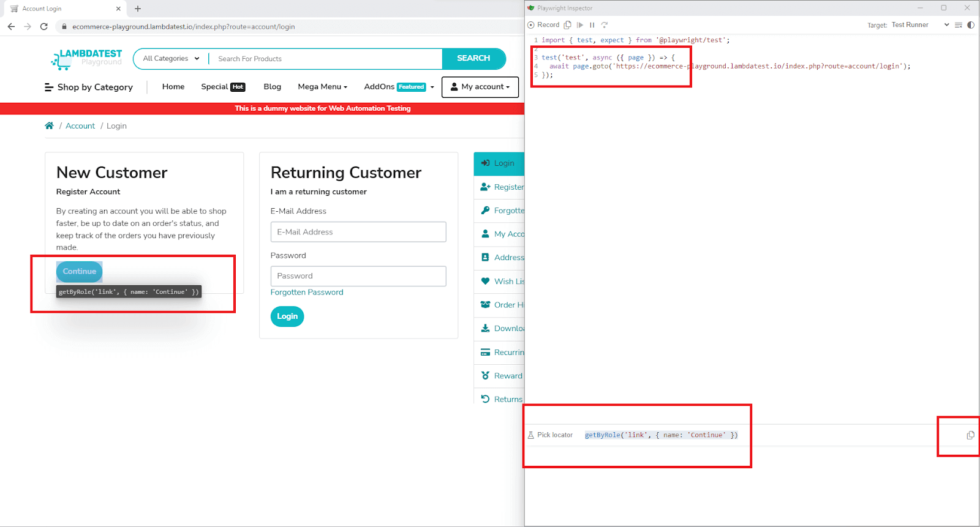
Task: Open Register in the account sidebar
Action: point(499,187)
